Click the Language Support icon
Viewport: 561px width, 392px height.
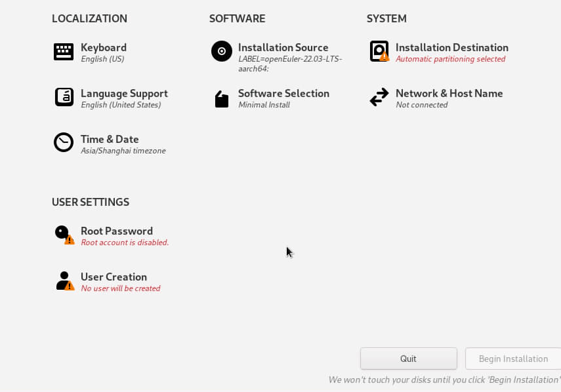[x=64, y=97]
